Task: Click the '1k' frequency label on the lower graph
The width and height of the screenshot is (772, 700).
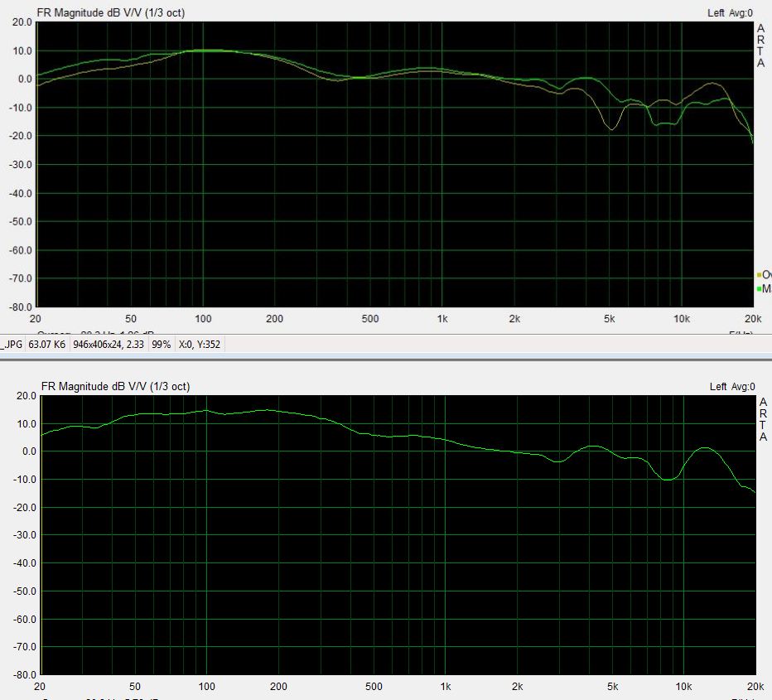Action: (446, 687)
